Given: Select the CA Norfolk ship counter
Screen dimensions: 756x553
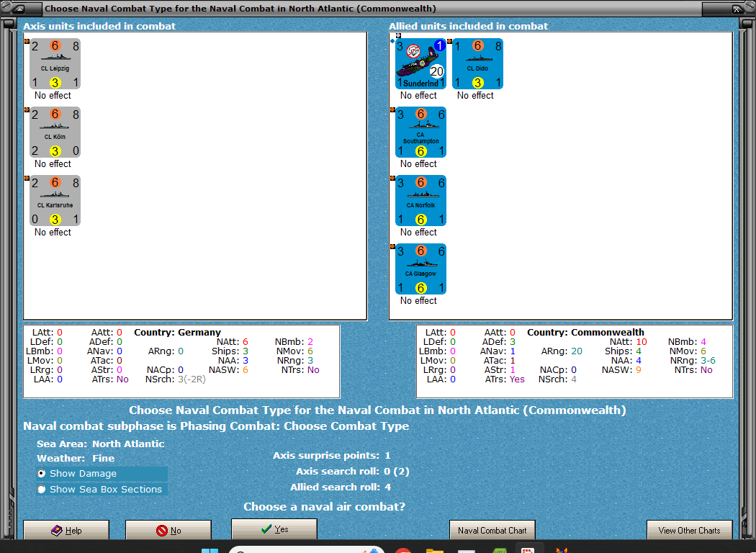Looking at the screenshot, I should coord(420,201).
